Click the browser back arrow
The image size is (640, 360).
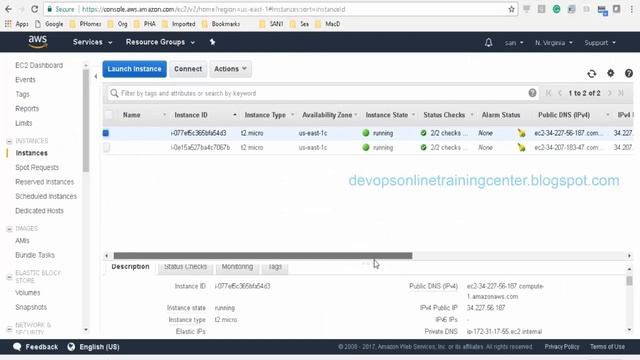[x=8, y=9]
